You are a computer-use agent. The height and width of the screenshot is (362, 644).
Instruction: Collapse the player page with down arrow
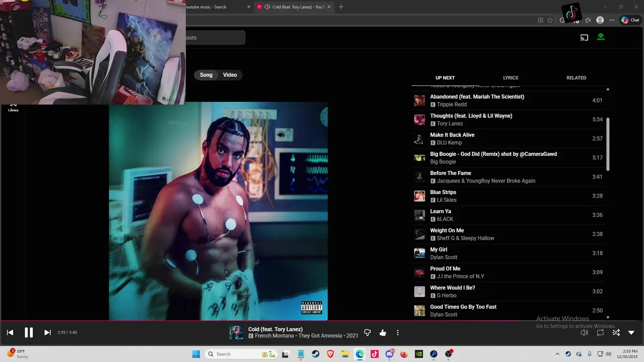[x=631, y=332]
